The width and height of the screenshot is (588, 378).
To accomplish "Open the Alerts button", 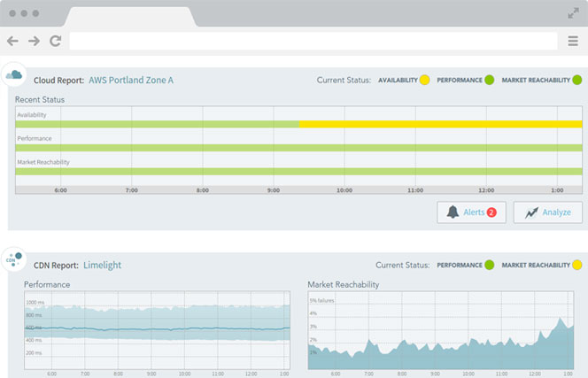I will click(x=471, y=212).
